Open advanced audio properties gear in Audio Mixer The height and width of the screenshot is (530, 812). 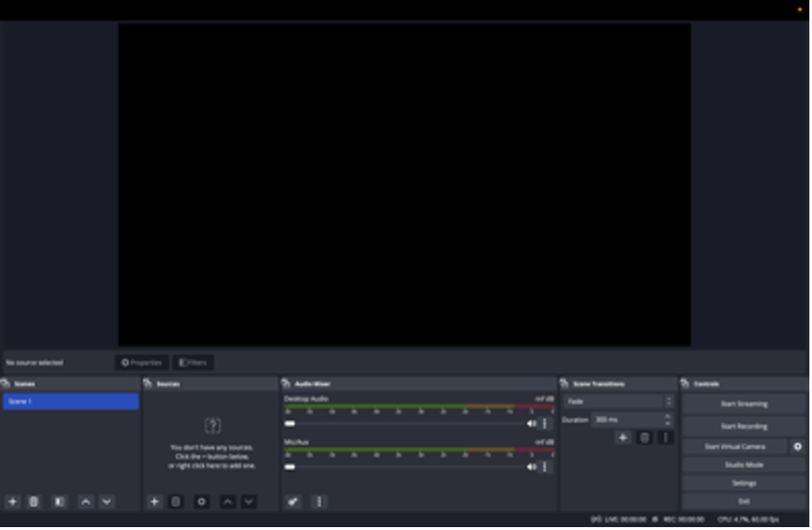pos(293,503)
